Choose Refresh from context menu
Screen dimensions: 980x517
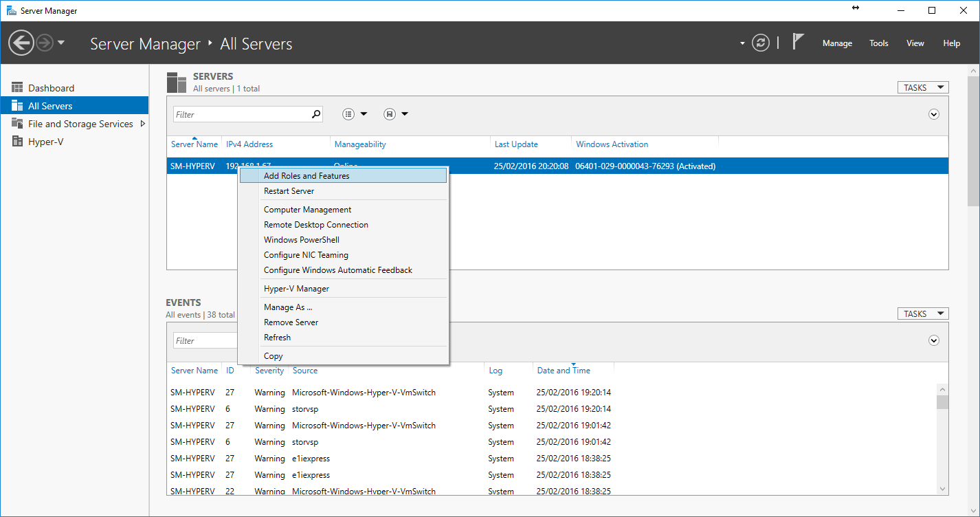pyautogui.click(x=343, y=338)
